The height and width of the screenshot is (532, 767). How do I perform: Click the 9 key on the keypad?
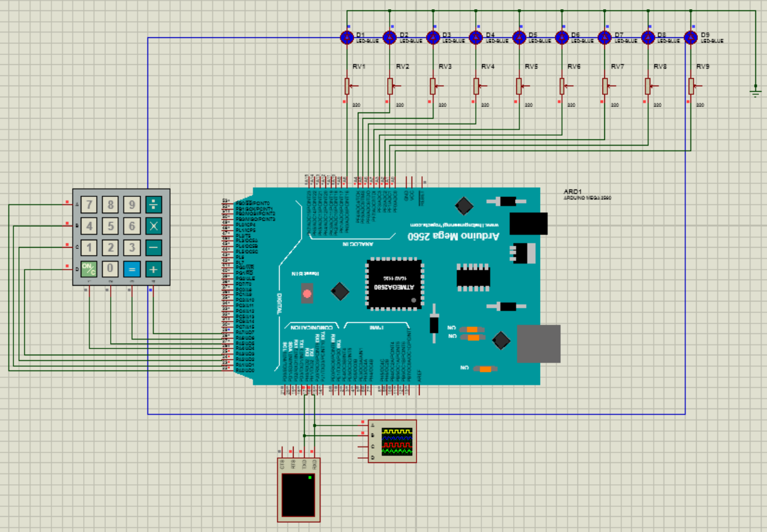coord(132,204)
